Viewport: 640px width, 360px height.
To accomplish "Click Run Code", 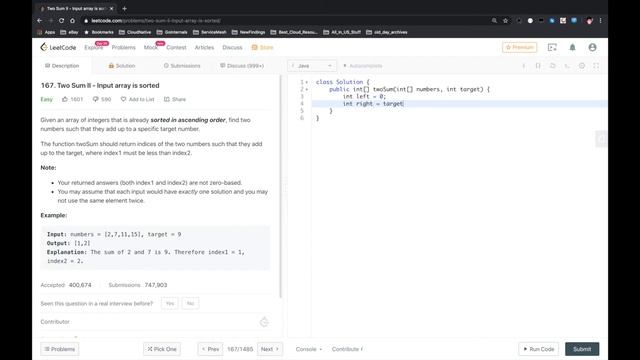I will pyautogui.click(x=539, y=349).
